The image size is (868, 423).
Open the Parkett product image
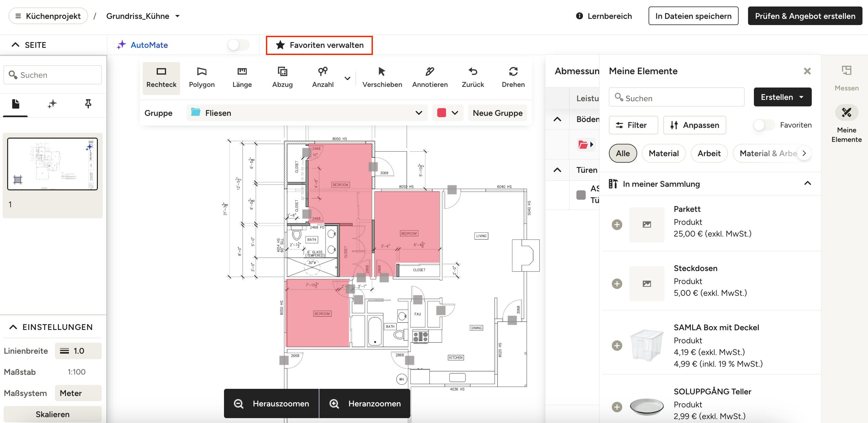tap(647, 225)
